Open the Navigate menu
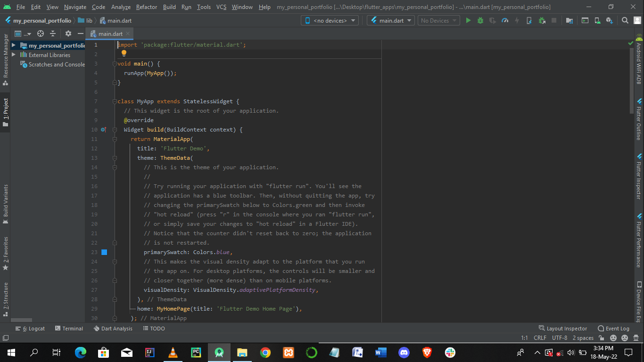This screenshot has width=644, height=362. [x=75, y=7]
